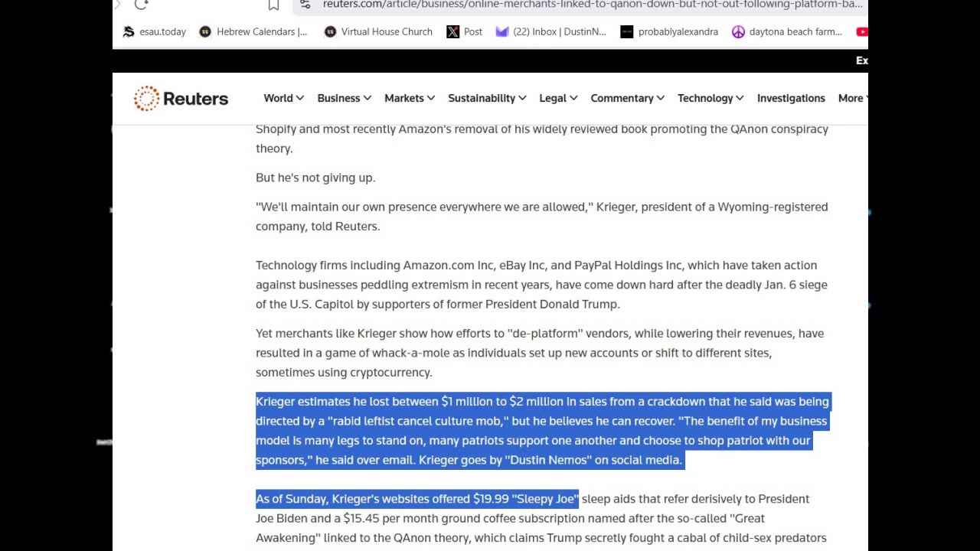Open the esau.today bookmark
Image resolution: width=980 pixels, height=551 pixels.
tap(155, 31)
